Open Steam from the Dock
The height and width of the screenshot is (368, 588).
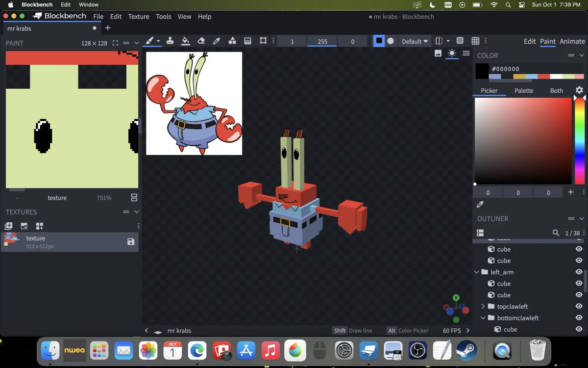(x=466, y=350)
